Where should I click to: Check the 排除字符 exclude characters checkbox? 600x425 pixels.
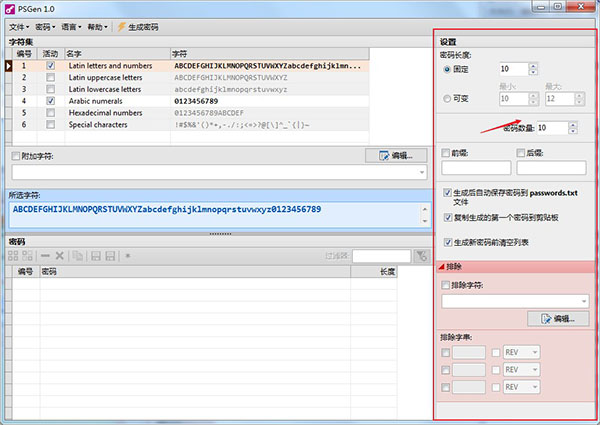tap(445, 285)
